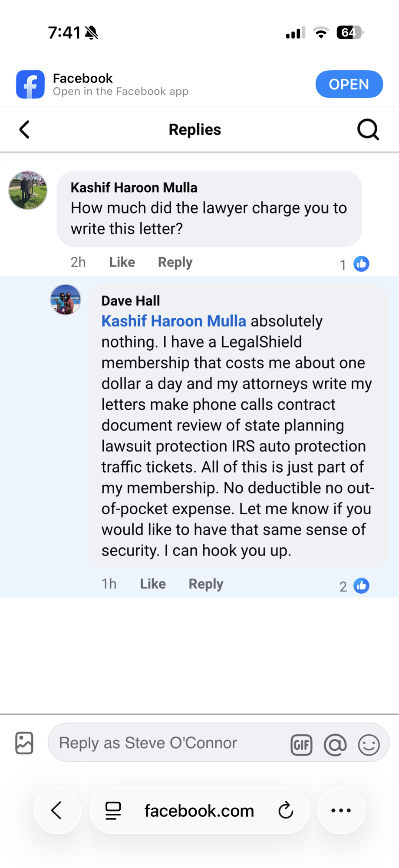Attach a photo using the image icon
Screen dimensions: 399x868
pyautogui.click(x=24, y=743)
